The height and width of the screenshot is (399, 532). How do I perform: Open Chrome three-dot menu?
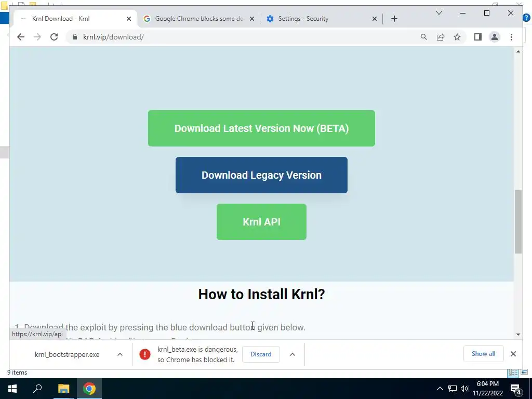[511, 37]
